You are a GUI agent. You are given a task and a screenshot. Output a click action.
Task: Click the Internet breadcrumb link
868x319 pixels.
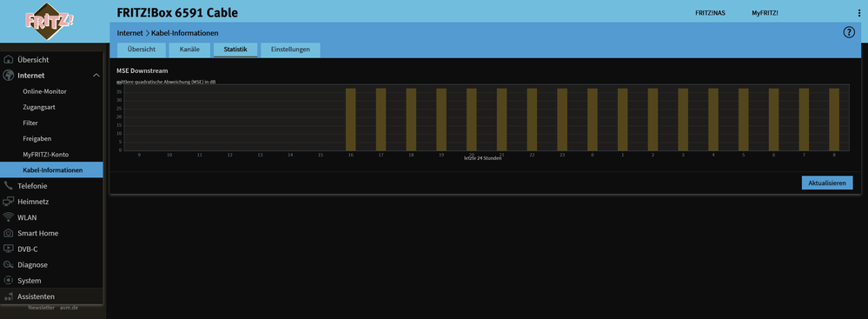pos(130,33)
